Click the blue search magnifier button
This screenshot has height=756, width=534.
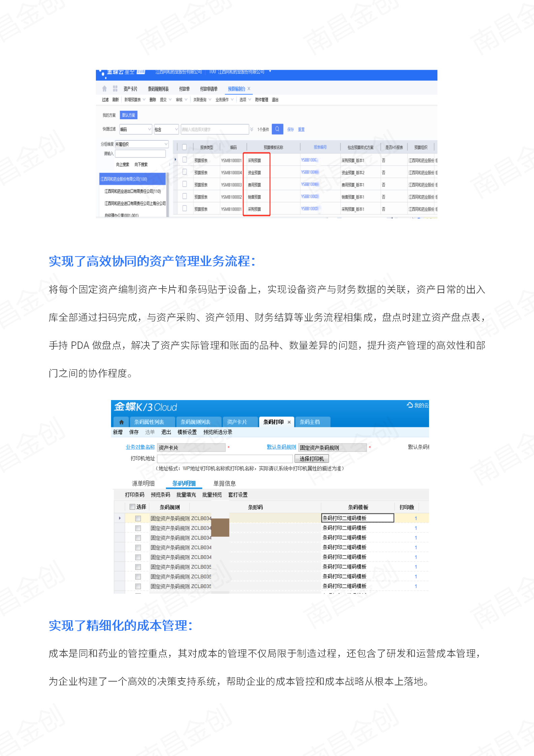(x=277, y=129)
